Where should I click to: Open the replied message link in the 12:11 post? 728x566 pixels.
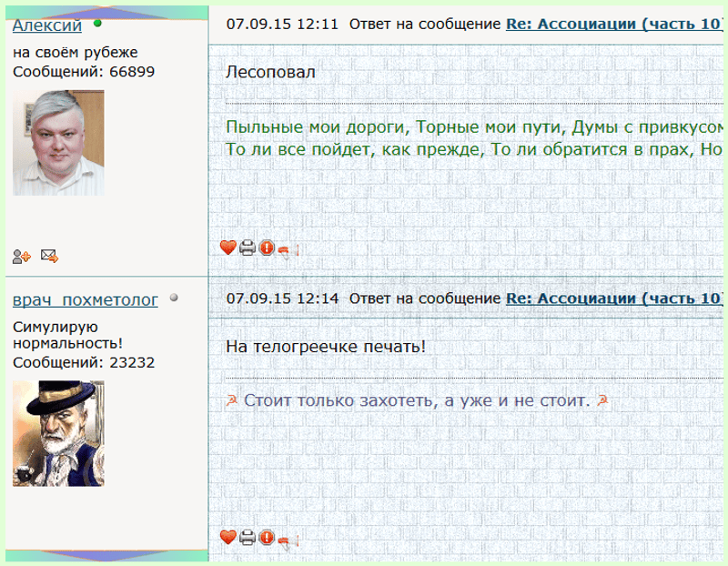(614, 24)
